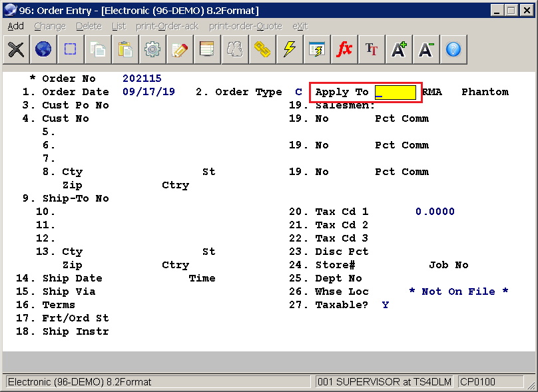Click the Tax Cd 3 label
Viewport: 538px width, 392px height.
[x=342, y=238]
